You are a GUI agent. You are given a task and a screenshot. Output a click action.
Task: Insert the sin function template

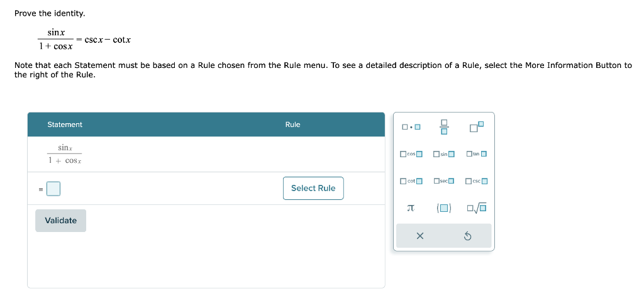pyautogui.click(x=444, y=154)
